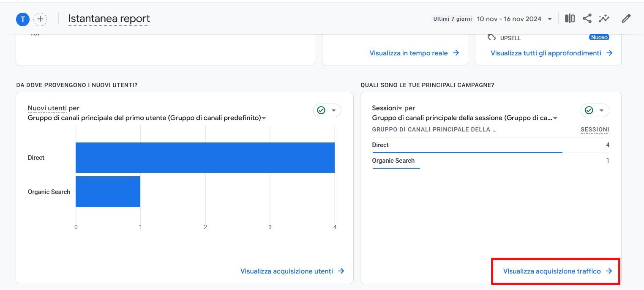Click the Ultimi 7 giorni label

click(453, 19)
